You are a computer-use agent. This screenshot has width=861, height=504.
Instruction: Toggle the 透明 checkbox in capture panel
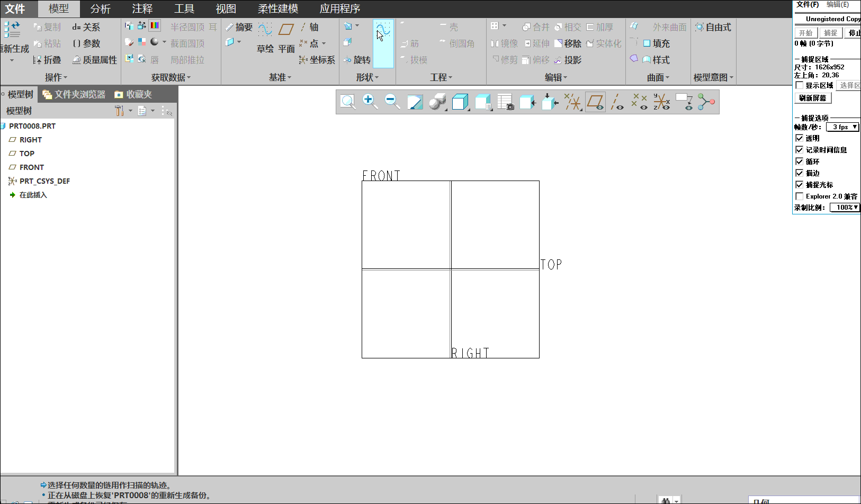point(800,138)
